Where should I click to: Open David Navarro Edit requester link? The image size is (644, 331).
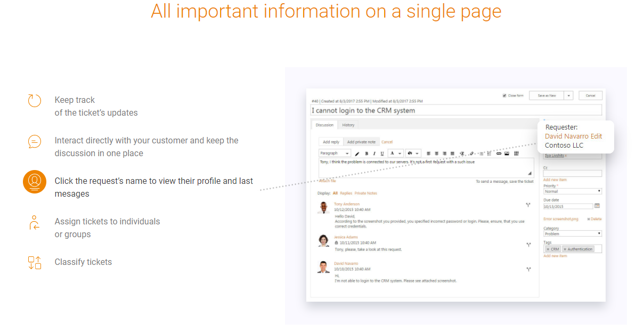pos(573,136)
